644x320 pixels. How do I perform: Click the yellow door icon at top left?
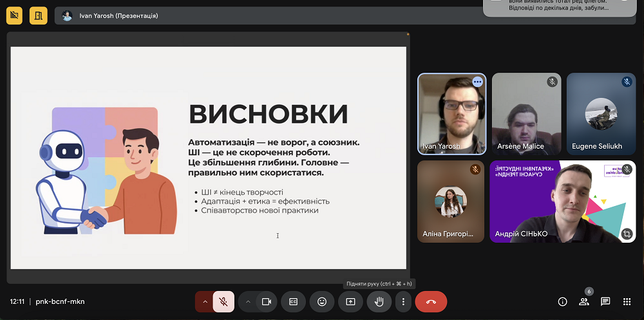[38, 15]
